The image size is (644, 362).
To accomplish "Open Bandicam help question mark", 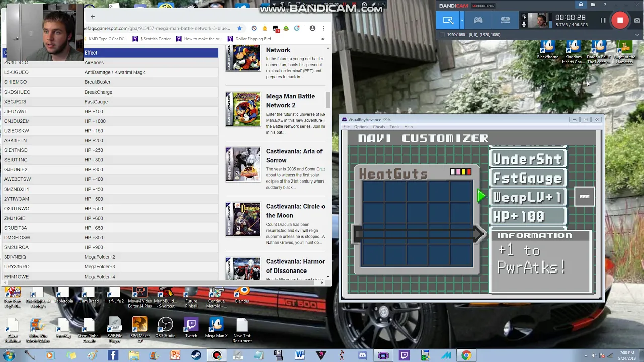I will tap(605, 5).
